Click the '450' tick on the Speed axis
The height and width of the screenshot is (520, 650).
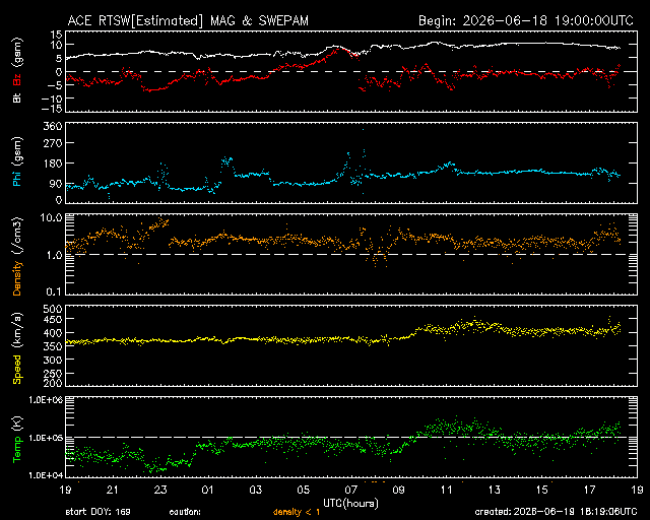53,320
